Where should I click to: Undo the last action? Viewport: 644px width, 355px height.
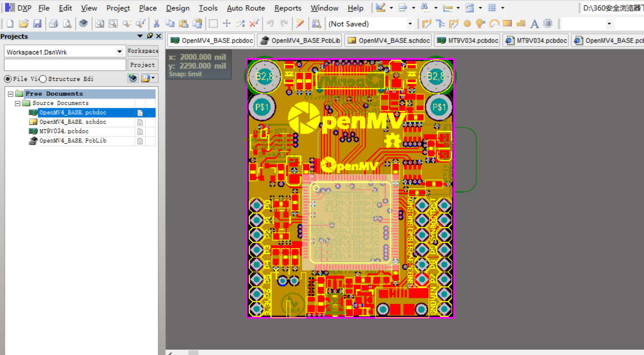(x=270, y=24)
